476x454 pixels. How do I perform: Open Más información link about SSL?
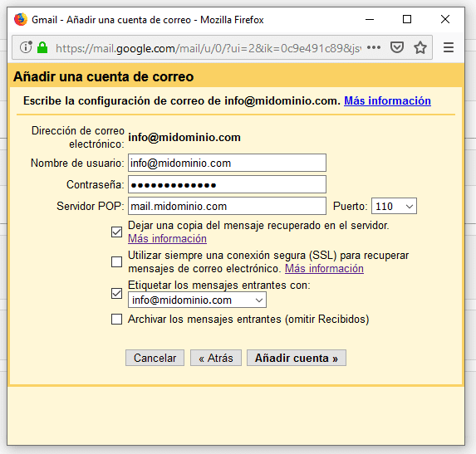[x=324, y=268]
